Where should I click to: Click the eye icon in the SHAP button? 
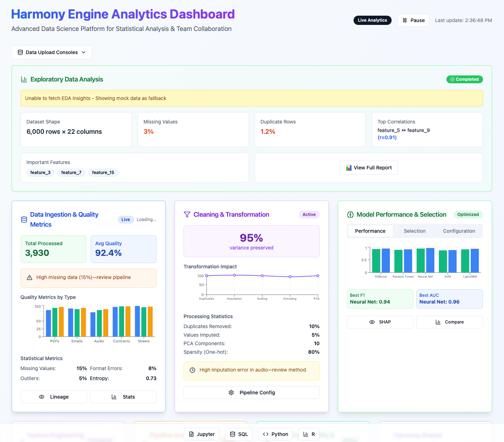pyautogui.click(x=372, y=322)
